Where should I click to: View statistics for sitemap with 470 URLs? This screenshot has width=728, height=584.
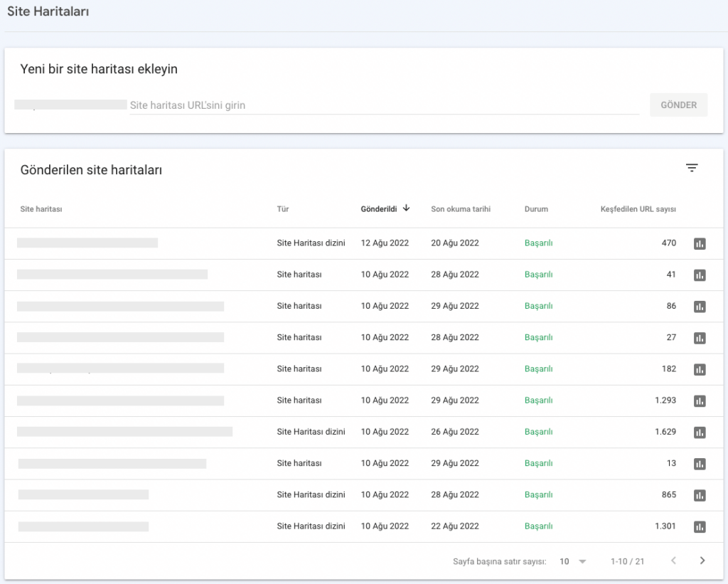pos(700,243)
